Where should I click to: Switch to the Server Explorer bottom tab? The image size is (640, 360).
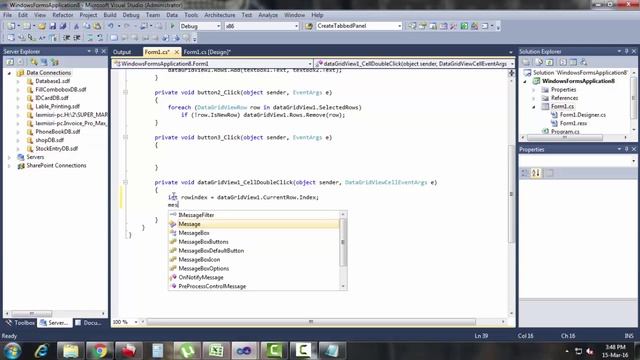click(54, 322)
